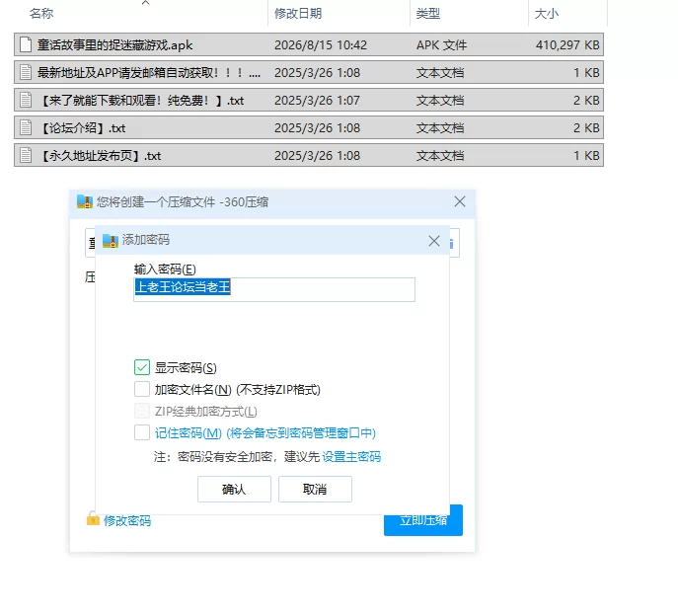Uncheck the 显示密码(S) checkbox
Image resolution: width=678 pixels, height=616 pixels.
point(142,367)
